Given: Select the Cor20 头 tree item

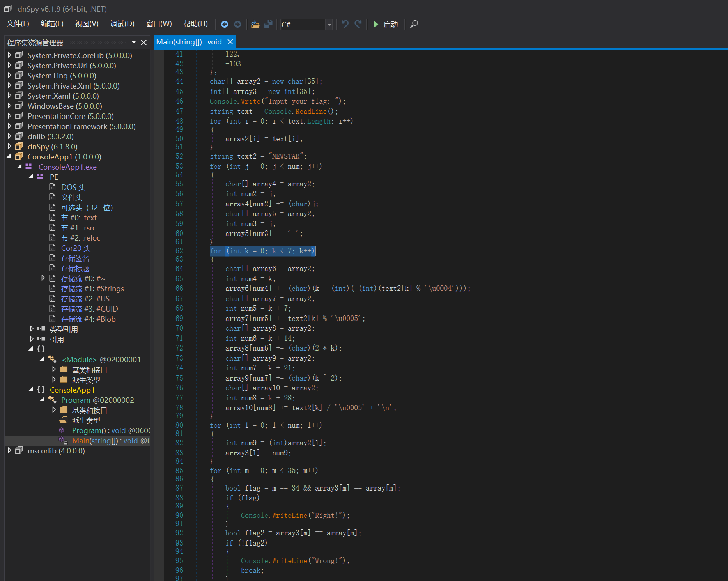Looking at the screenshot, I should click(76, 248).
